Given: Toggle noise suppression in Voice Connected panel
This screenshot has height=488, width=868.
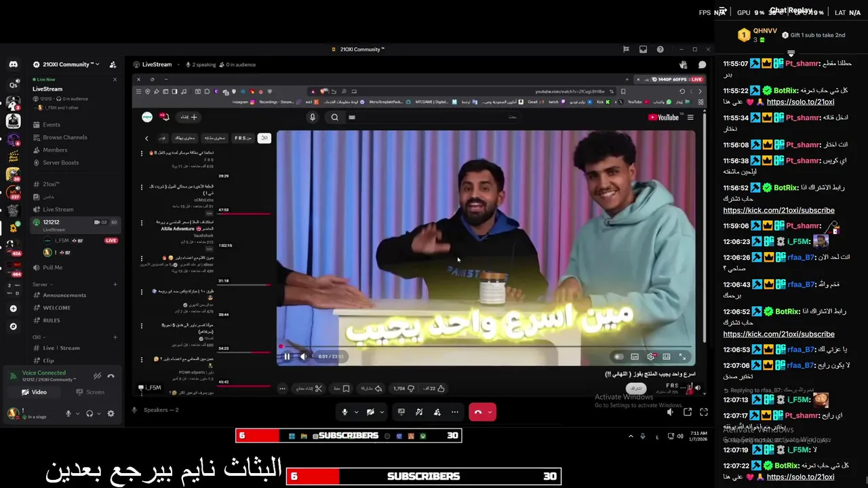Looking at the screenshot, I should pyautogui.click(x=98, y=376).
